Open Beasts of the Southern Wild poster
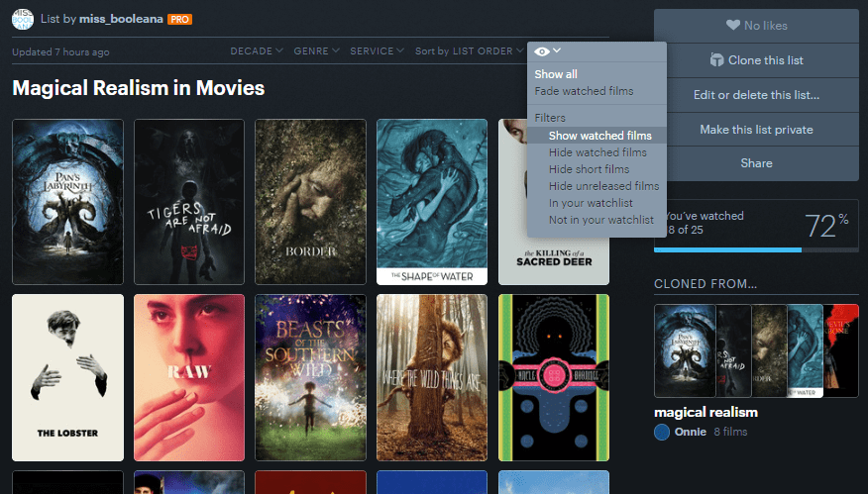Viewport: 868px width, 494px height. click(x=310, y=378)
